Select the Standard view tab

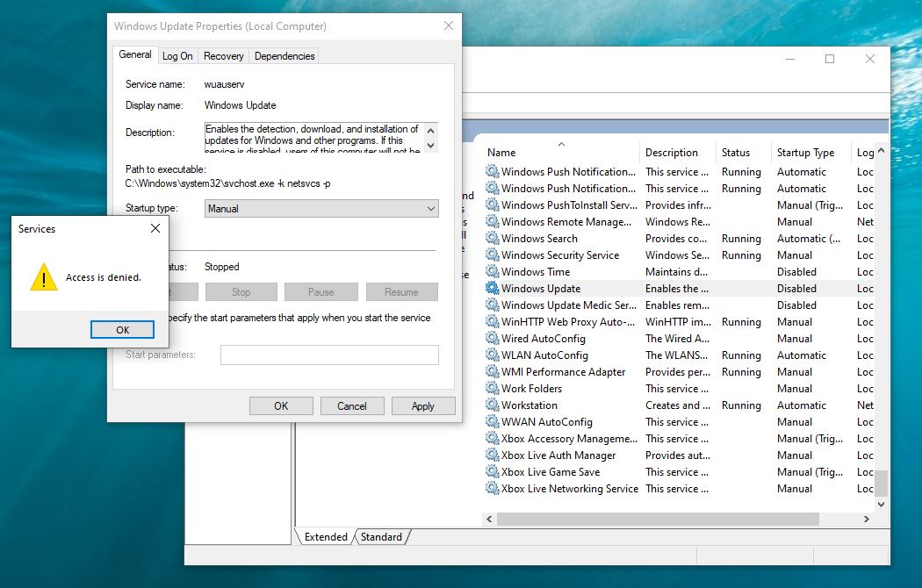(381, 537)
